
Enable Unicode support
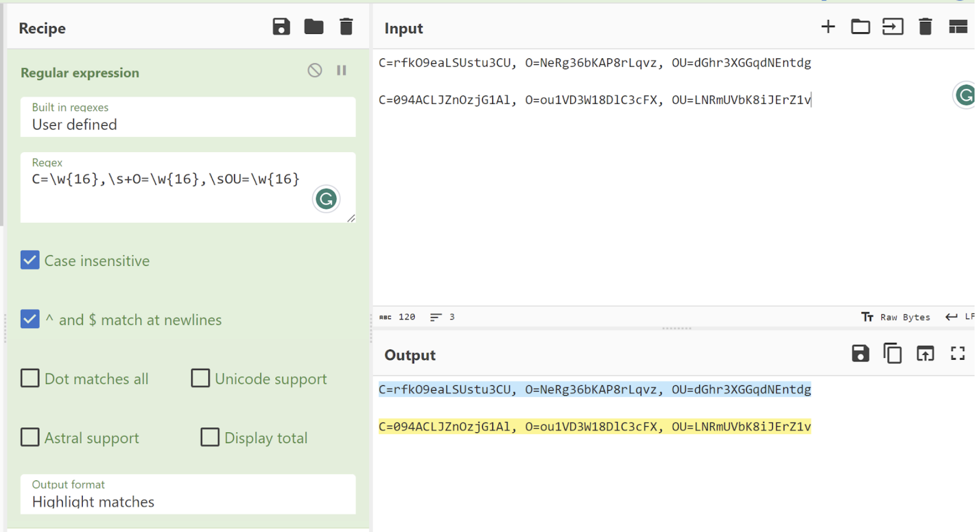tap(200, 378)
